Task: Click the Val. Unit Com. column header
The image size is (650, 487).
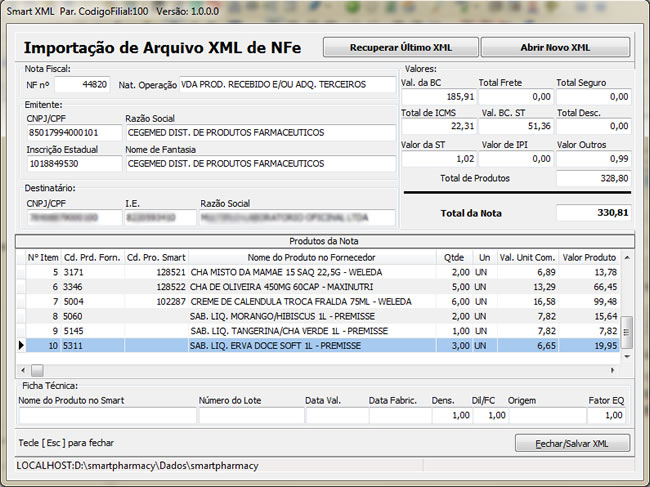Action: coord(527,257)
